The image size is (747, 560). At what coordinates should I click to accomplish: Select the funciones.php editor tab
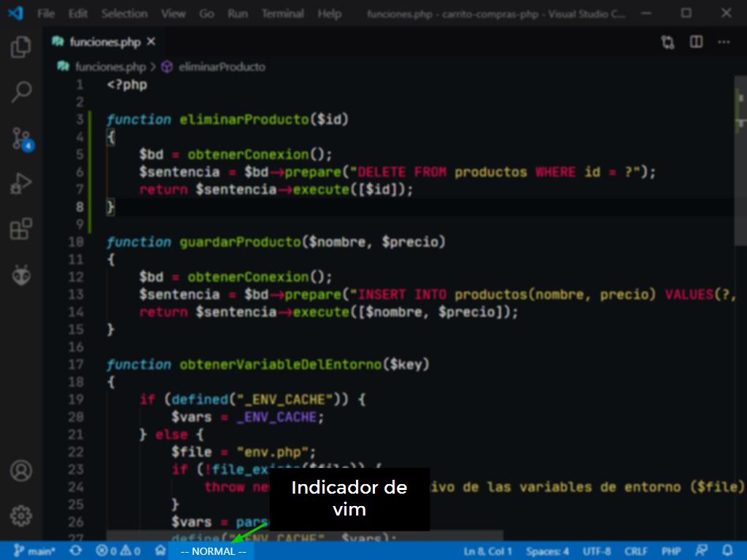pos(105,42)
